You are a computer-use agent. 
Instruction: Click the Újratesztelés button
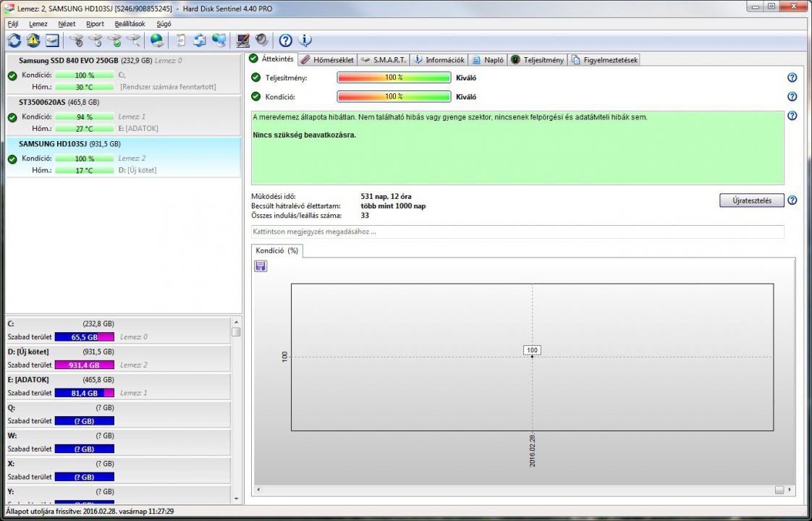[x=751, y=200]
